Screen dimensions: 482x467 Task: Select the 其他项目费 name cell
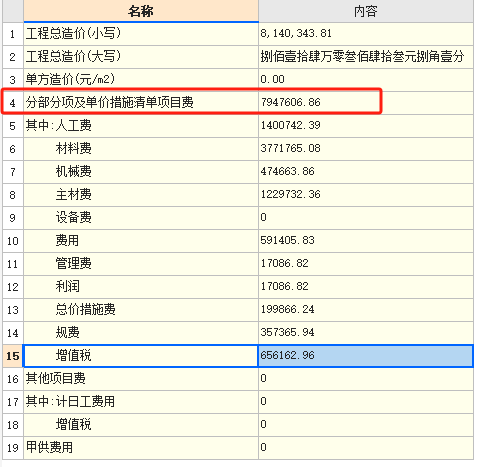pyautogui.click(x=141, y=379)
